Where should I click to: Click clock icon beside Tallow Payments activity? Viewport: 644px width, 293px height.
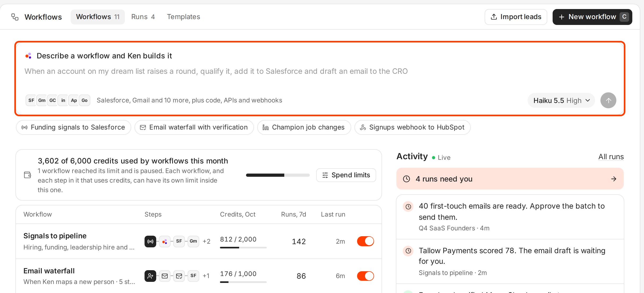pos(408,251)
